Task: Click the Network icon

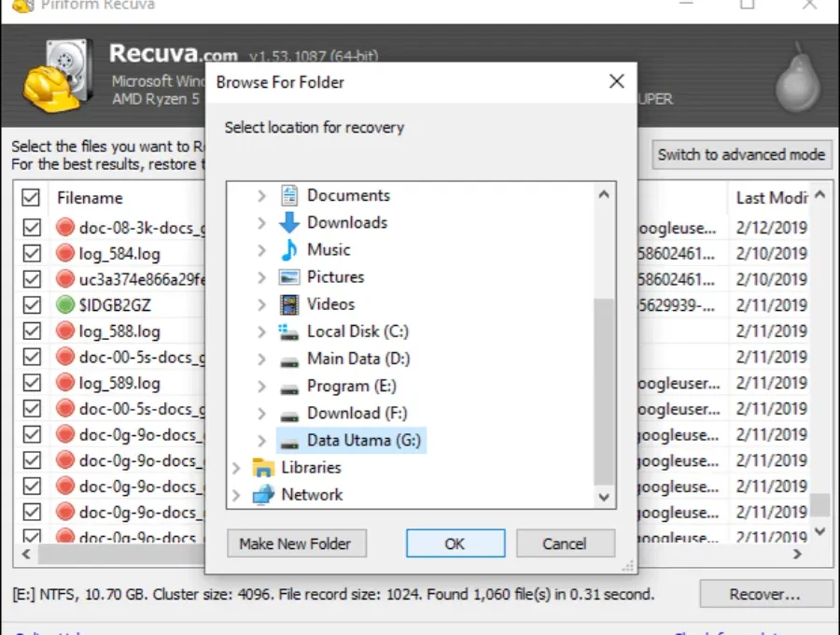Action: pos(263,495)
